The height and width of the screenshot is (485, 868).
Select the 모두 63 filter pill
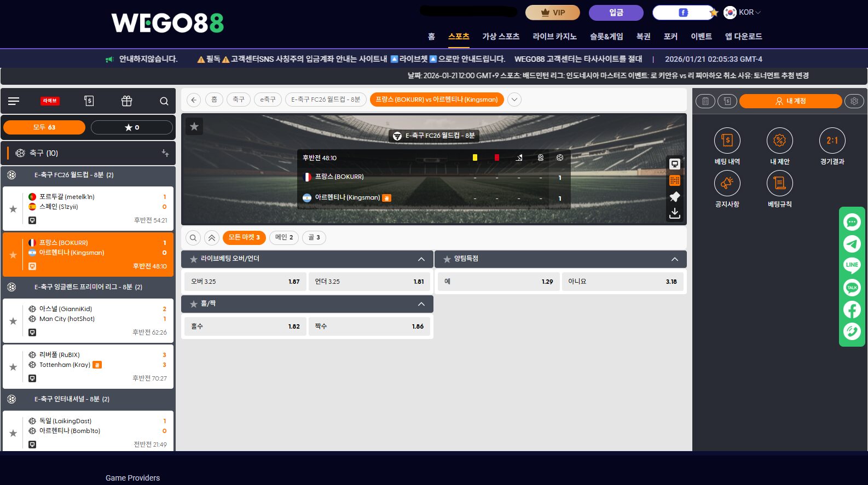click(x=44, y=127)
